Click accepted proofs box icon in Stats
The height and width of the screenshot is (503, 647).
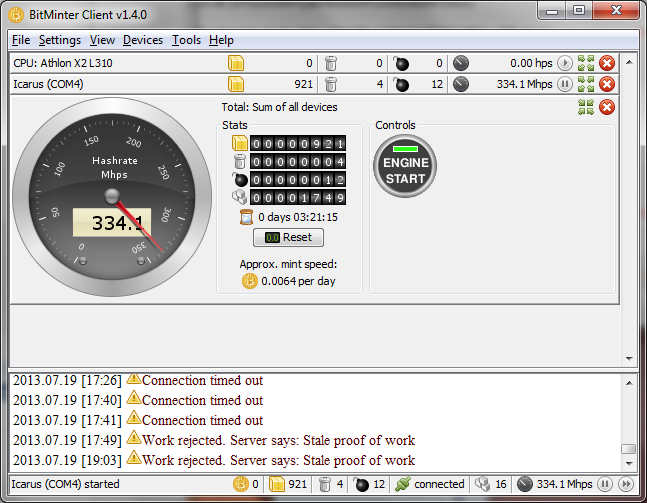[x=240, y=144]
